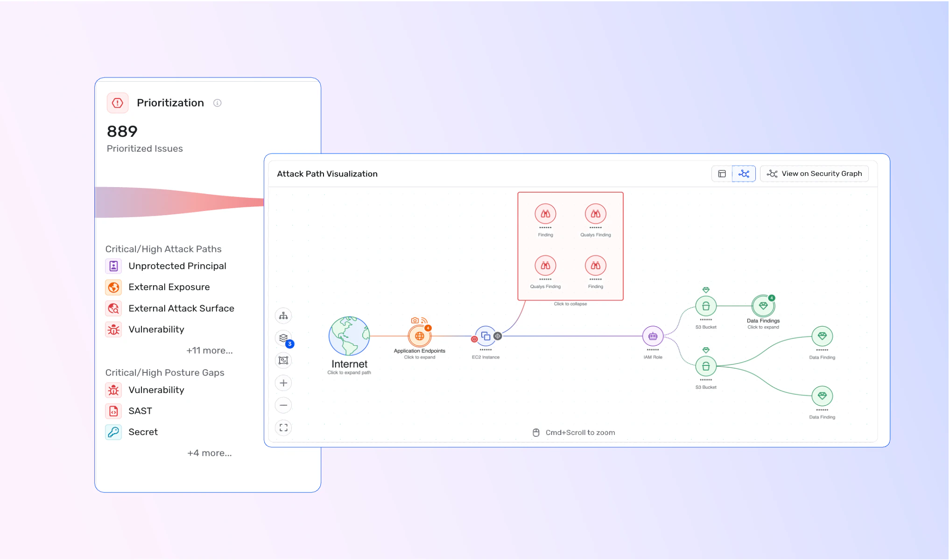Expand the +11 more attack paths

click(x=210, y=350)
